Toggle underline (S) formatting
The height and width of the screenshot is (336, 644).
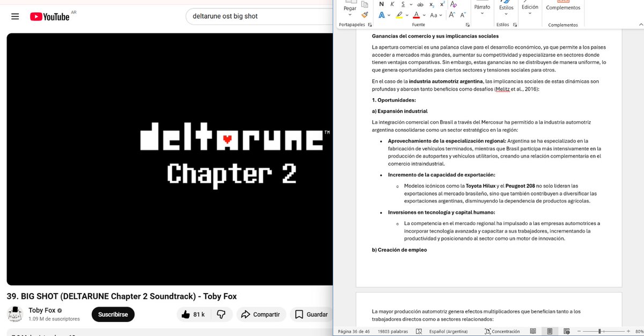(403, 4)
